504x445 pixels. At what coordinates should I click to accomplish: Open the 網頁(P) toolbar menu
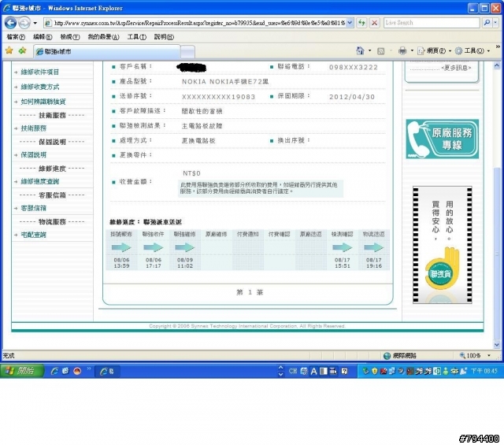click(434, 51)
